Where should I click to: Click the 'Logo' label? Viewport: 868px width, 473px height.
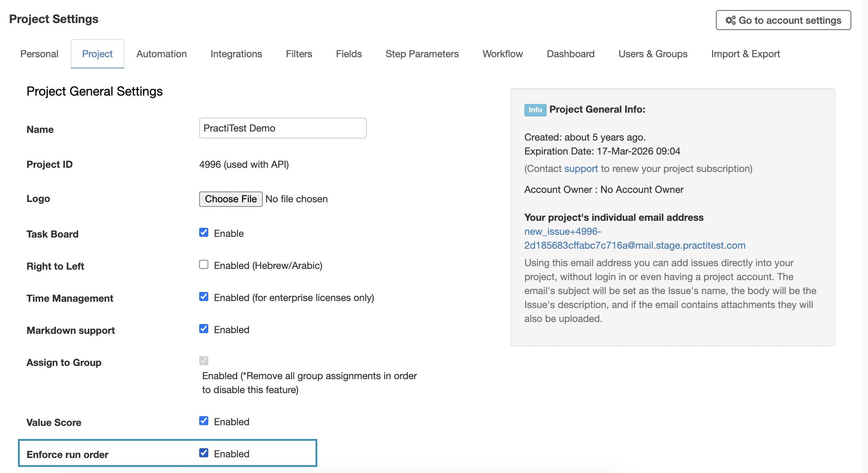pos(38,198)
